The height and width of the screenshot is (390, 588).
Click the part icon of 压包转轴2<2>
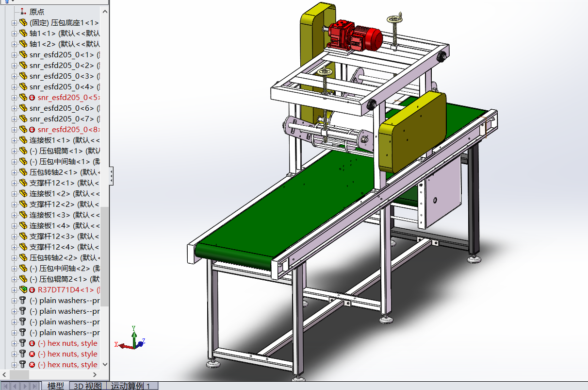(23, 257)
